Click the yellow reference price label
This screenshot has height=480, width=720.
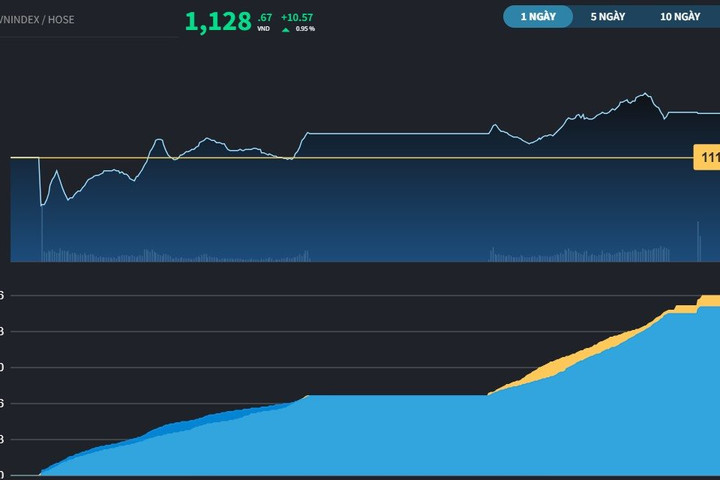(x=707, y=158)
